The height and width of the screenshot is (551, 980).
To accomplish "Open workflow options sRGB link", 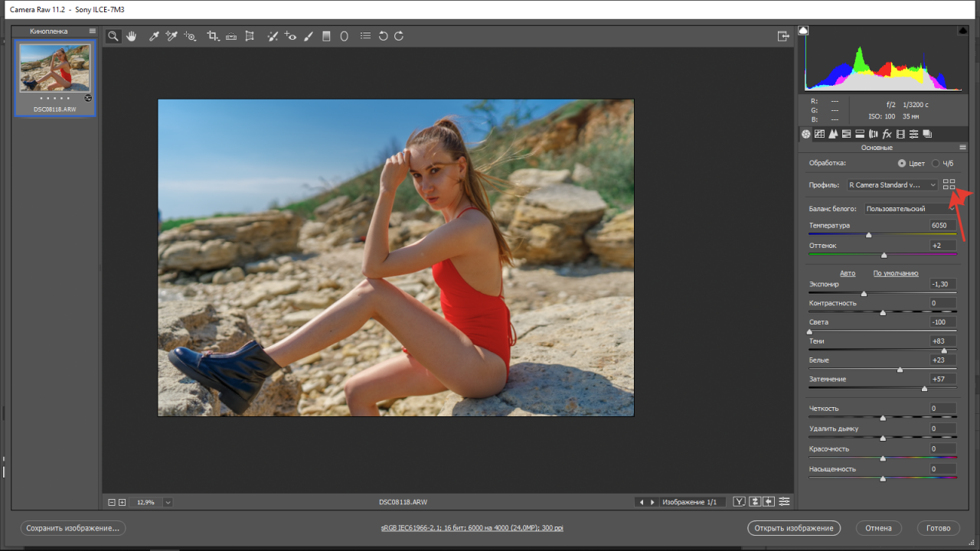I will tap(472, 528).
